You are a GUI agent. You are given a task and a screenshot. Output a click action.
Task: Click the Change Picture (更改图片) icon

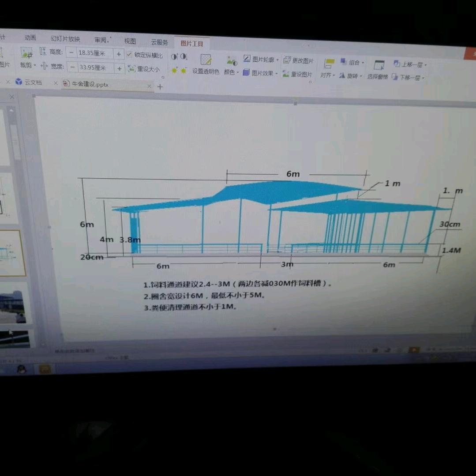tap(287, 60)
